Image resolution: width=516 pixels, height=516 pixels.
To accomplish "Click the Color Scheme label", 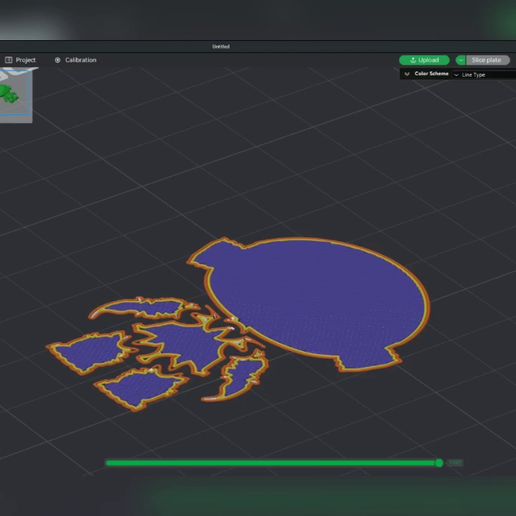I will (431, 74).
